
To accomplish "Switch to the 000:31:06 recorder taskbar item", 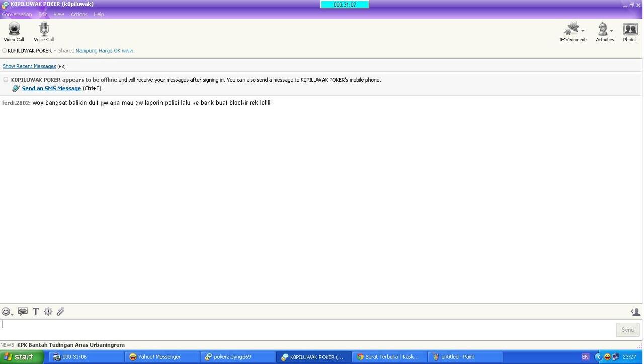I will pyautogui.click(x=86, y=357).
